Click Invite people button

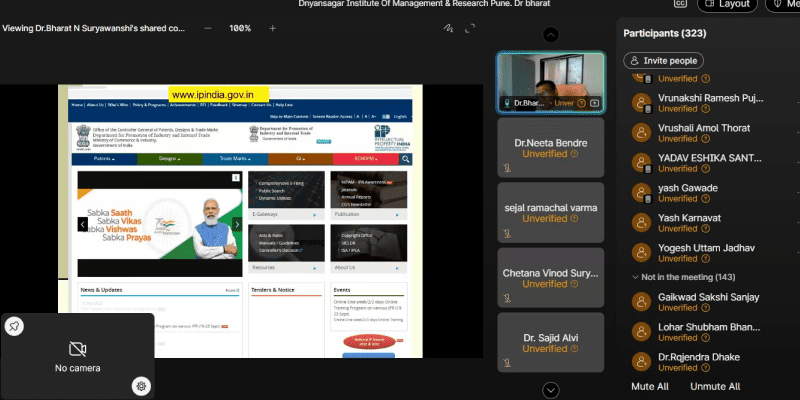[x=664, y=61]
